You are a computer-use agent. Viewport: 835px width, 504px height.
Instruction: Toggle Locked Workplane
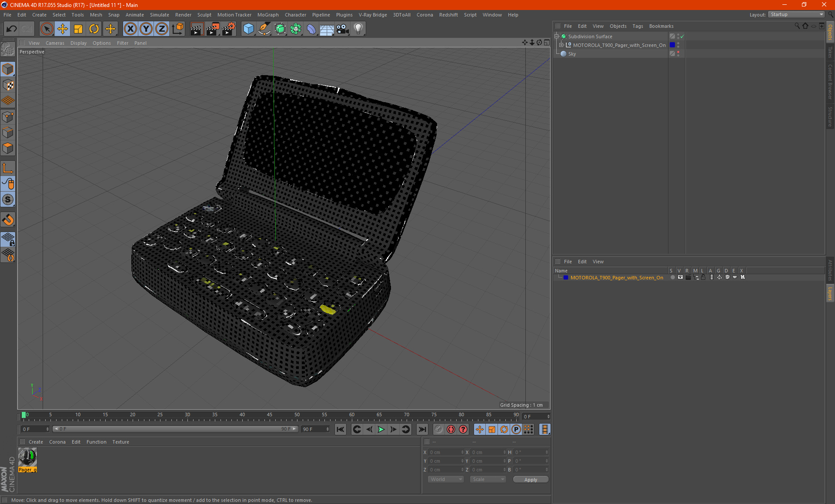point(8,239)
